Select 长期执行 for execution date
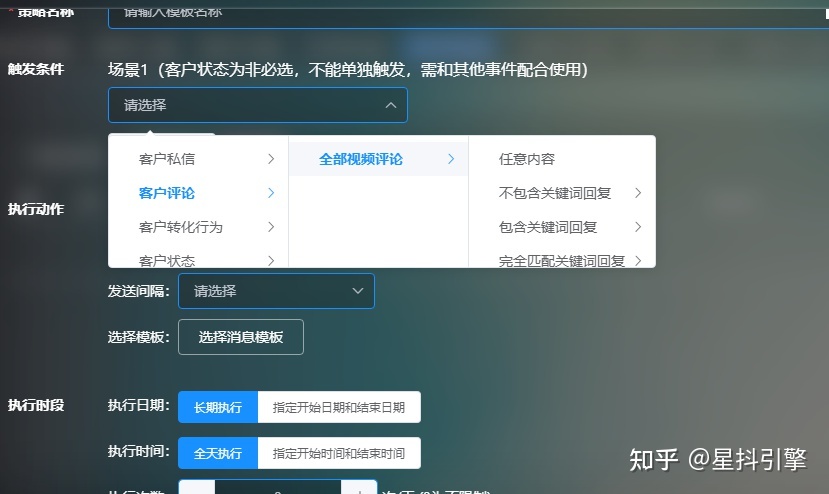The width and height of the screenshot is (829, 494). (217, 407)
